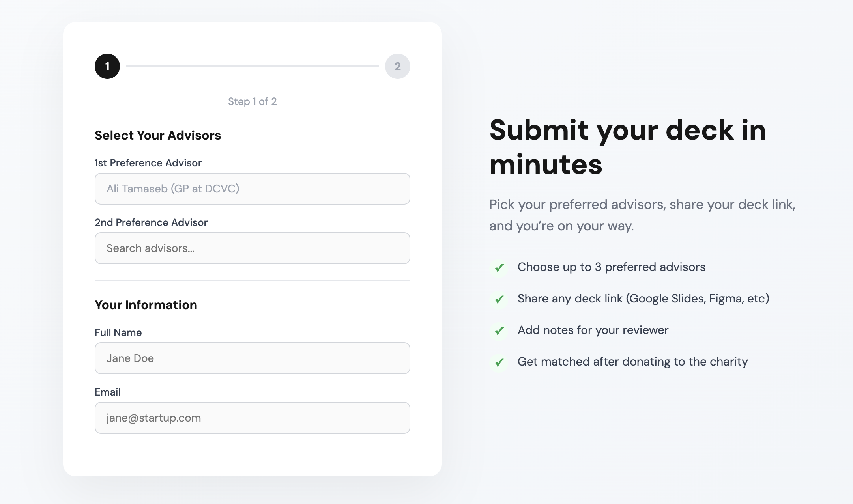Click into the Email input field
Viewport: 853px width, 504px height.
(x=253, y=418)
